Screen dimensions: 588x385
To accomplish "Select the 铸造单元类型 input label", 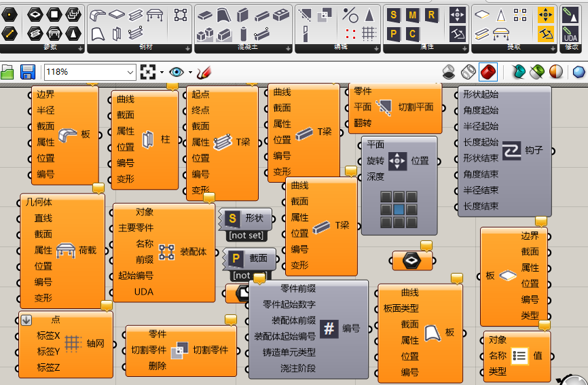I will [x=289, y=352].
